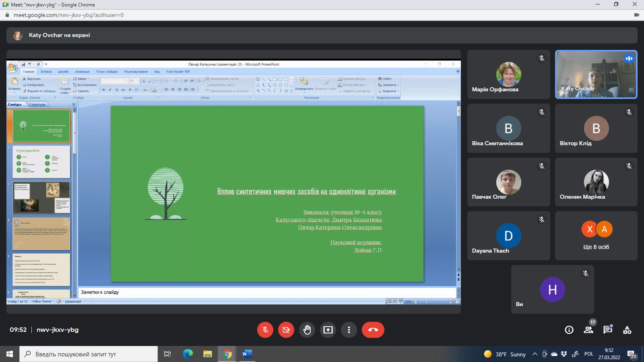Raise hand in the meeting
The width and height of the screenshot is (644, 362).
(307, 330)
